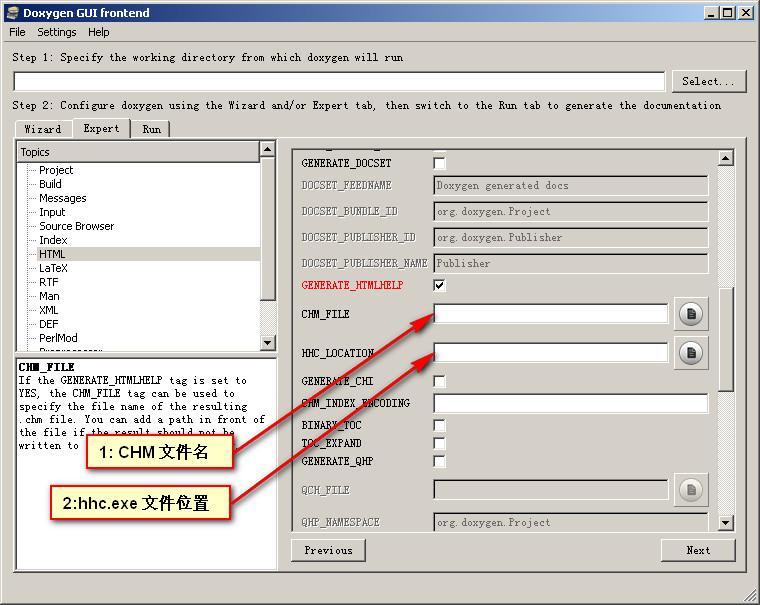Click the CHM_FILE browse file icon
This screenshot has height=605, width=760.
(x=691, y=314)
